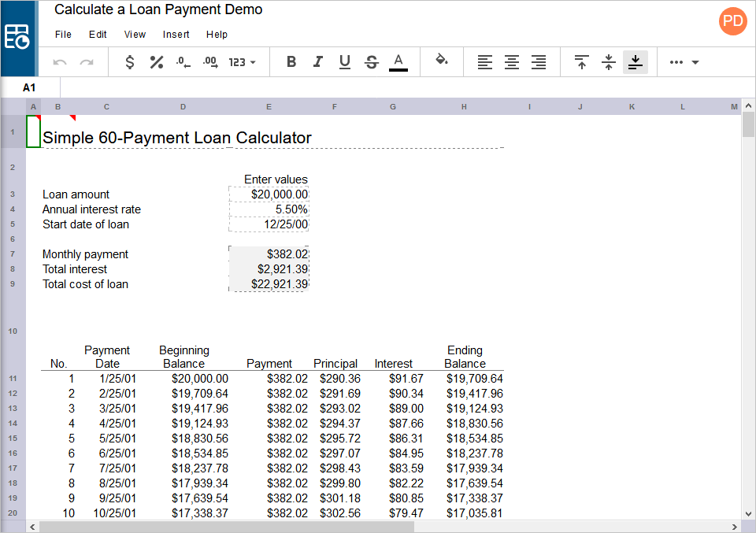This screenshot has height=533, width=756.
Task: Toggle underline formatting
Action: coord(345,62)
